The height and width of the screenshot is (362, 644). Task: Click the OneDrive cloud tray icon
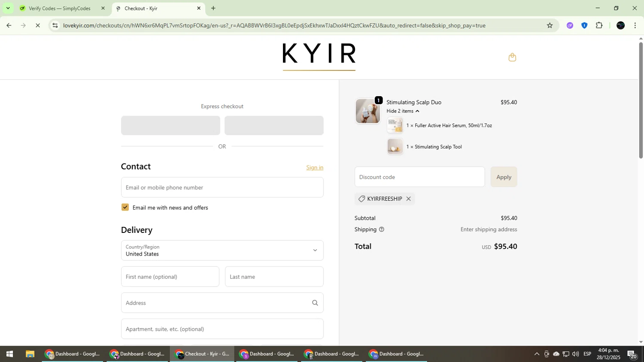point(556,354)
